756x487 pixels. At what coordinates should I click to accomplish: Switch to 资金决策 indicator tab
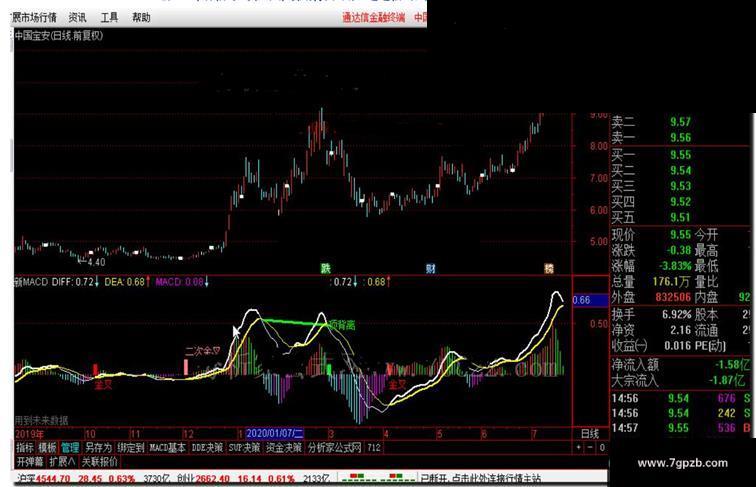[284, 447]
